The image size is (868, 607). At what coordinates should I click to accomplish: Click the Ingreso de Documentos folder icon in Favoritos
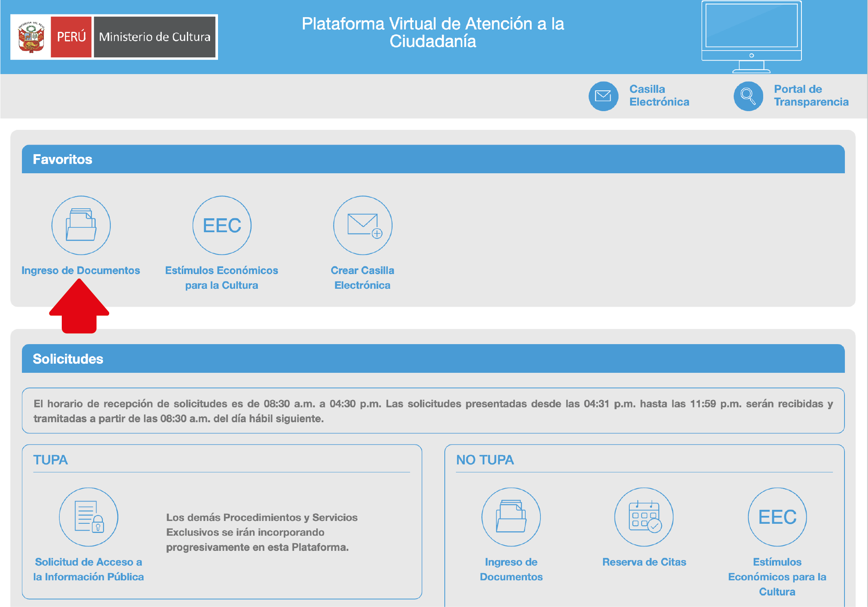81,225
